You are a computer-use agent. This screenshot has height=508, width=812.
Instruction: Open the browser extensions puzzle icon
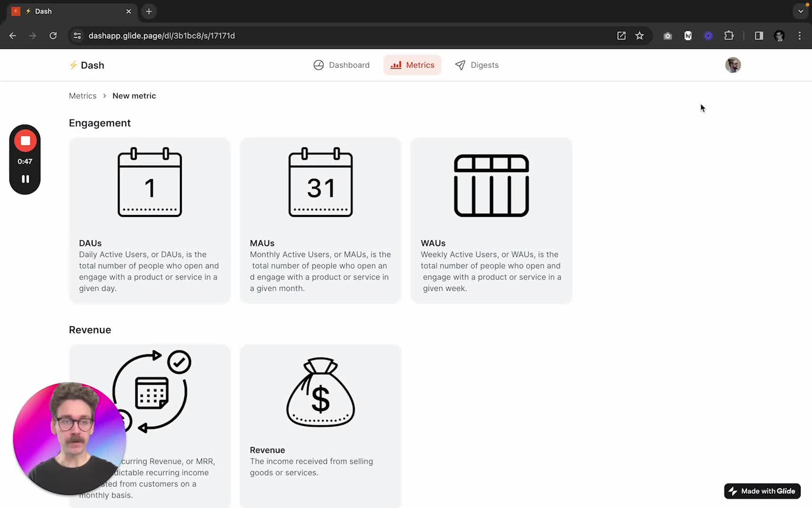point(729,36)
